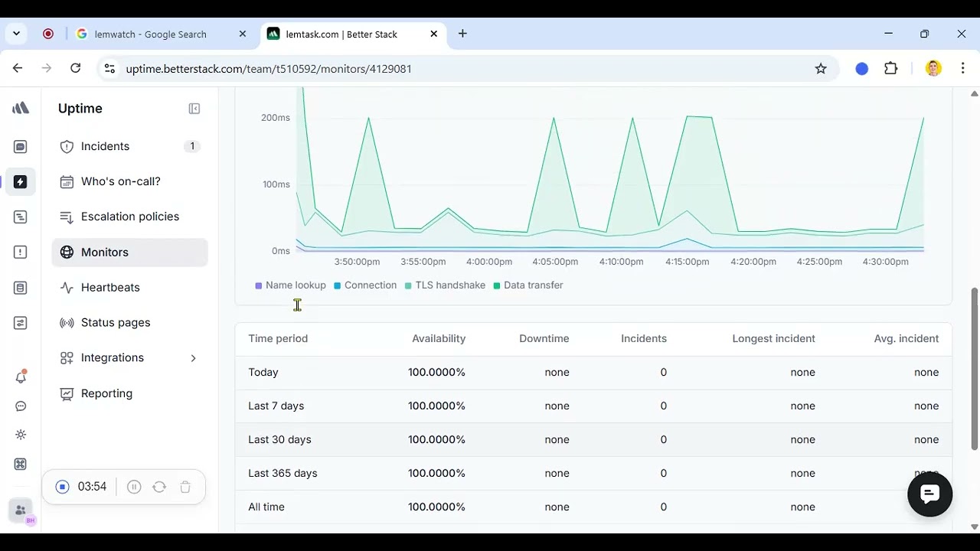Select the Today row label
The width and height of the screenshot is (980, 551).
[x=263, y=373]
